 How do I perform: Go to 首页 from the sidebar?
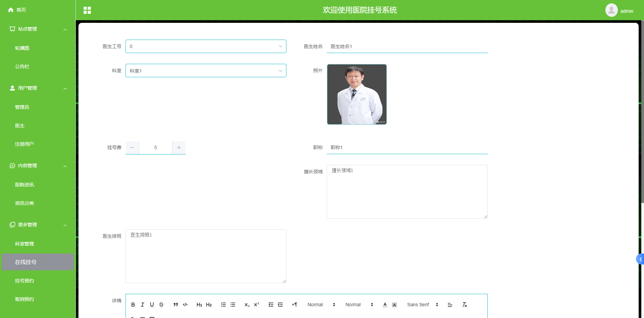21,10
